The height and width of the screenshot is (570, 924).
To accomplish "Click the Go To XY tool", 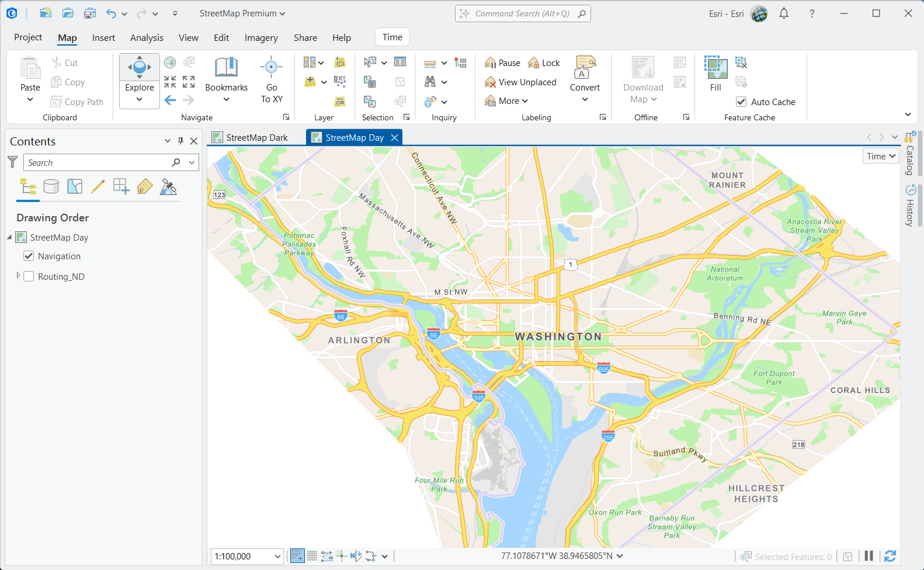I will coord(272,80).
